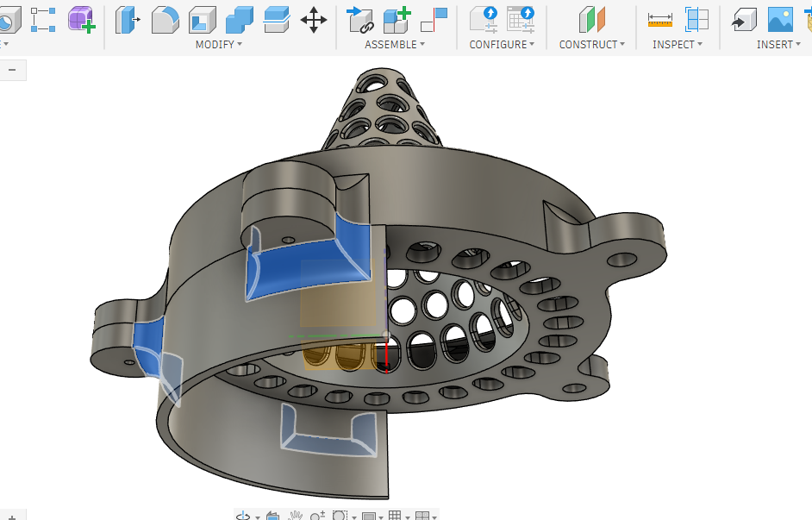Open the CONFIGURE menu

[502, 44]
